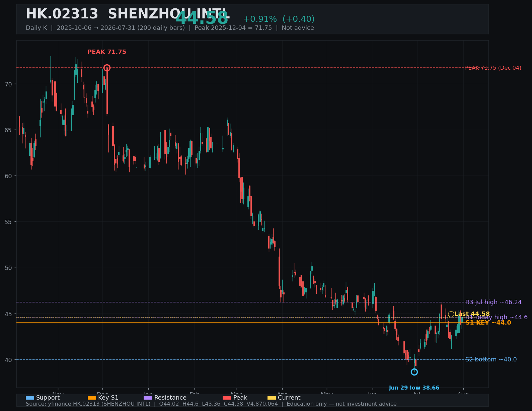The height and width of the screenshot is (411, 532).
Task: Click the orange Key S1 legend swatch
Action: tap(92, 398)
